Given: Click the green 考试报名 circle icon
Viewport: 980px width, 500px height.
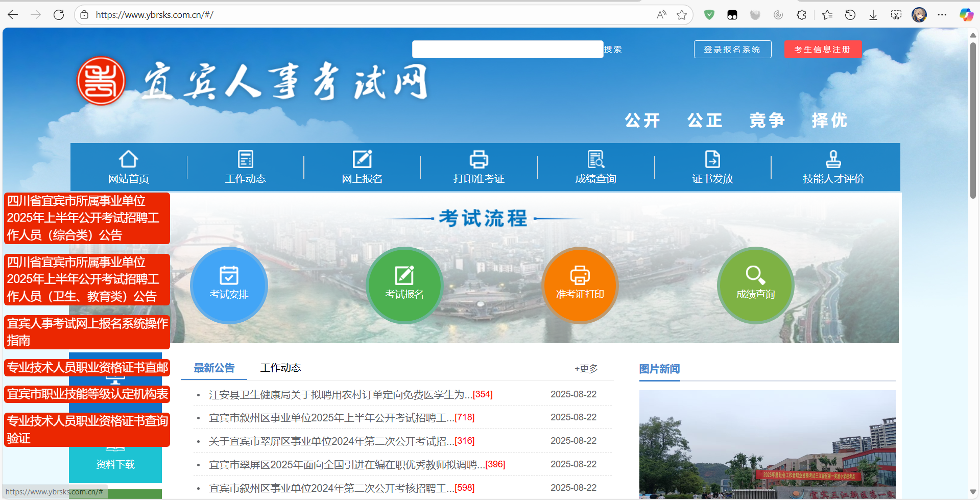Looking at the screenshot, I should click(404, 285).
